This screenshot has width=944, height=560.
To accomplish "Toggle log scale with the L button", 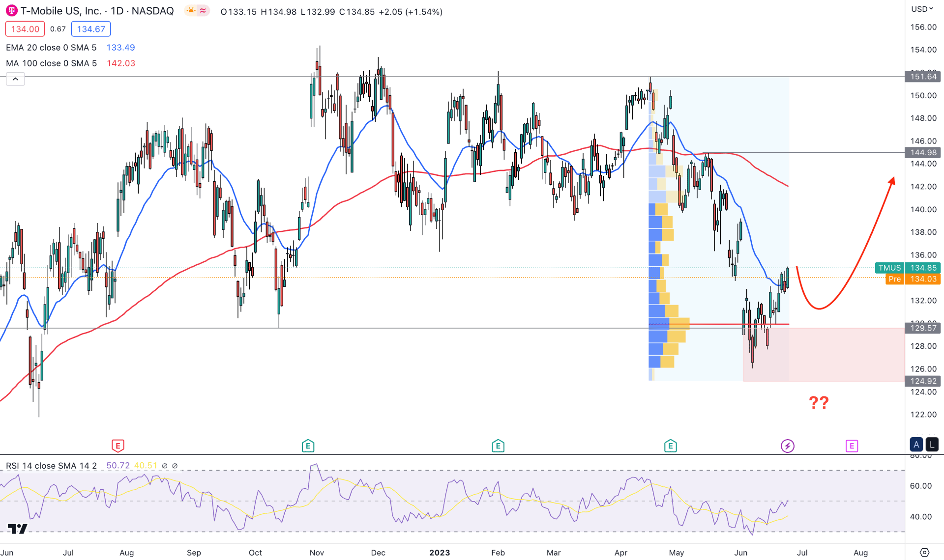I will [x=932, y=445].
